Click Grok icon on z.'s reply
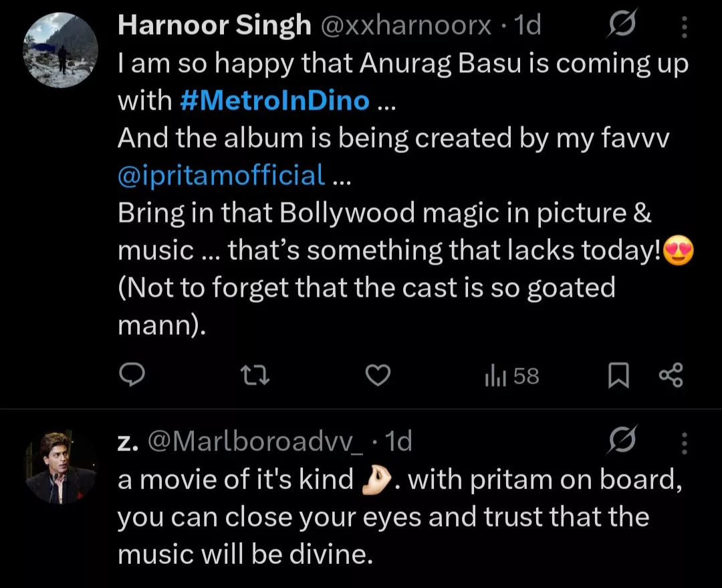This screenshot has width=722, height=588. click(620, 440)
